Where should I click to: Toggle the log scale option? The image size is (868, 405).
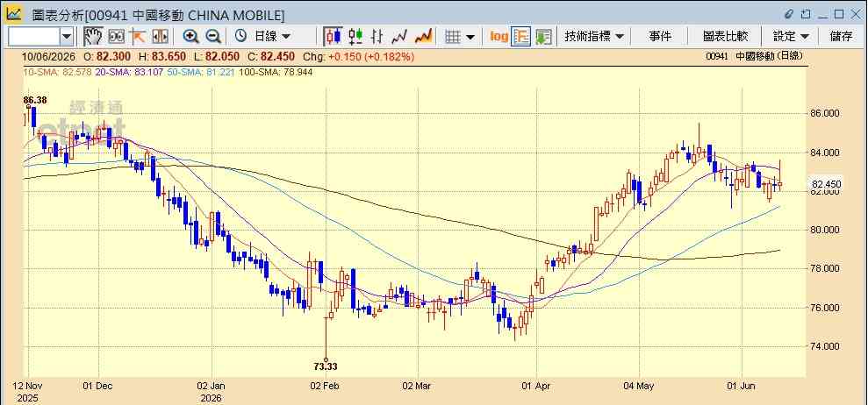[499, 37]
